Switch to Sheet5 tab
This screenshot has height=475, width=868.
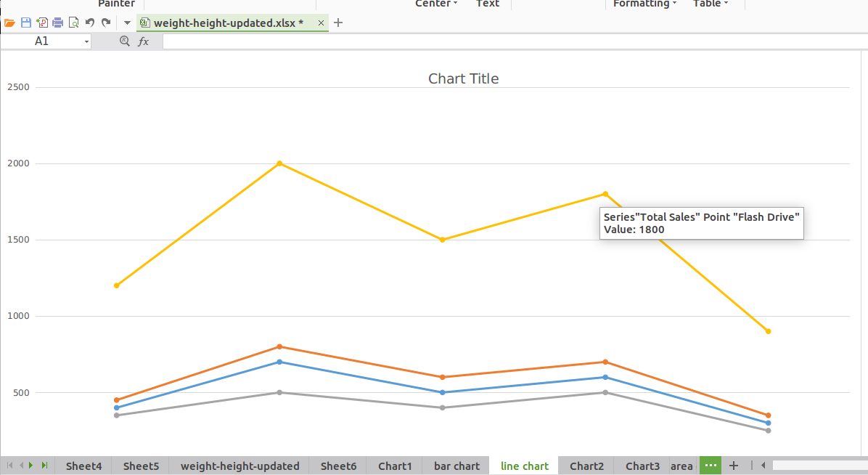pyautogui.click(x=141, y=466)
